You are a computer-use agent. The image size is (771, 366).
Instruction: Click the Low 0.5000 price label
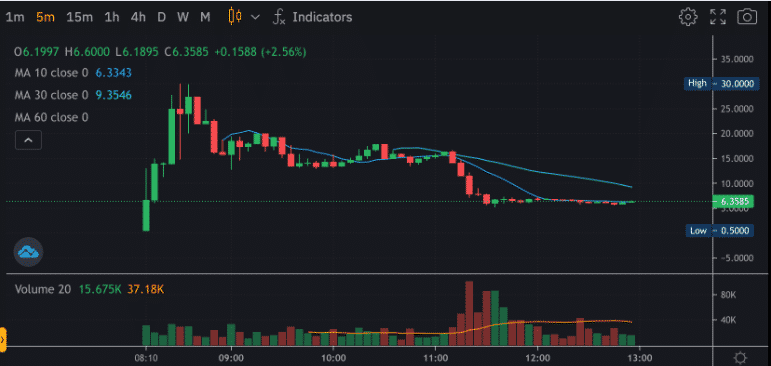coord(719,231)
